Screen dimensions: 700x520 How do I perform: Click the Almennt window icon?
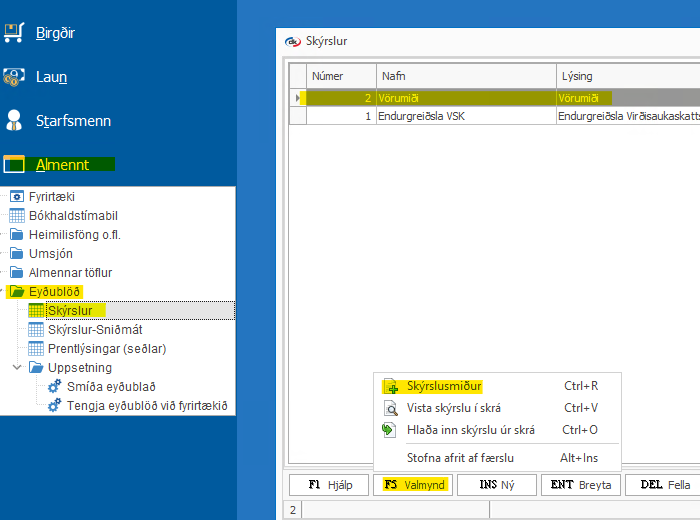(14, 165)
